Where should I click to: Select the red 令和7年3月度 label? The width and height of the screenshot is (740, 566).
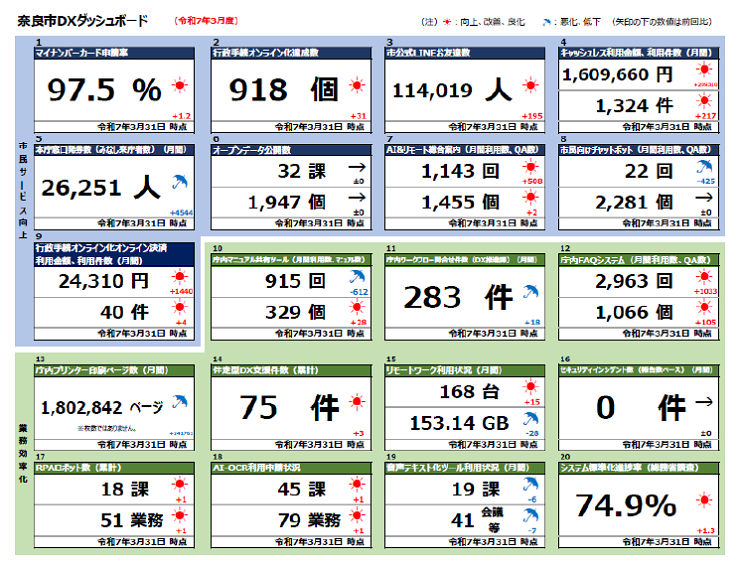pos(206,21)
